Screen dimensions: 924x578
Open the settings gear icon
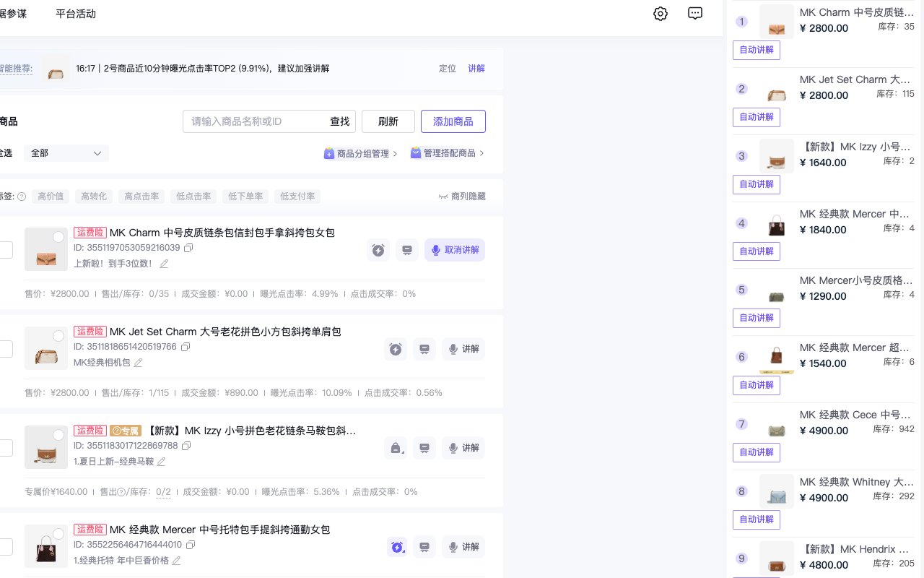pyautogui.click(x=661, y=14)
